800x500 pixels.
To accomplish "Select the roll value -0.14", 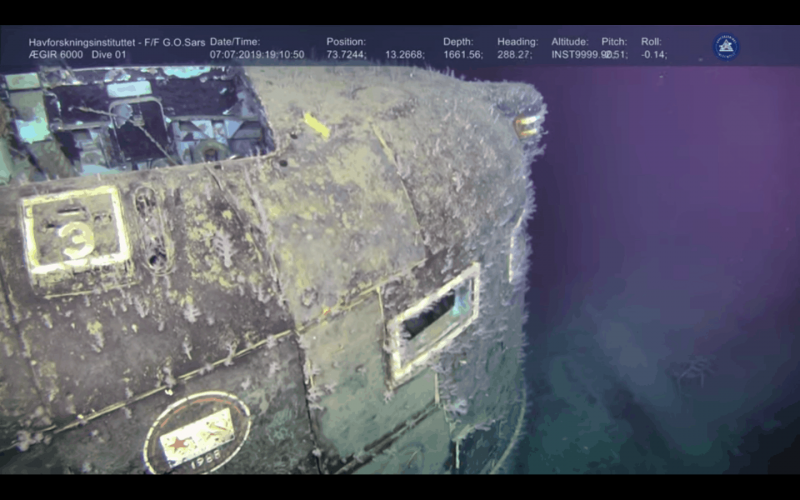I will tap(655, 55).
